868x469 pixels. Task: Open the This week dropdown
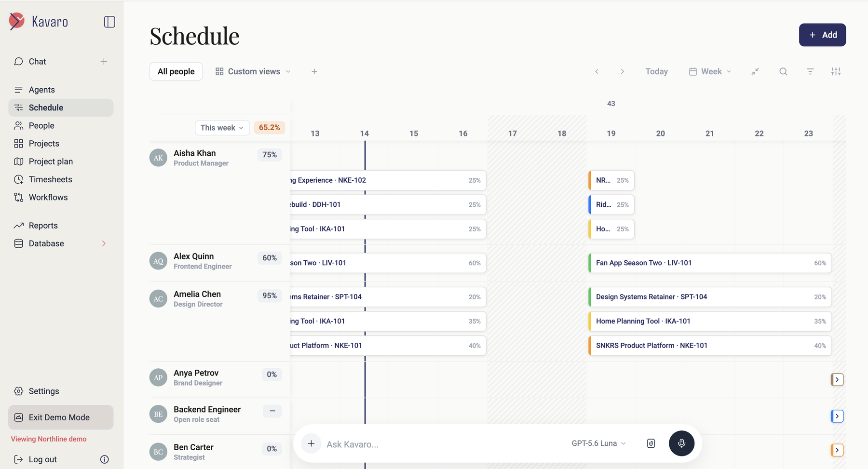click(222, 128)
